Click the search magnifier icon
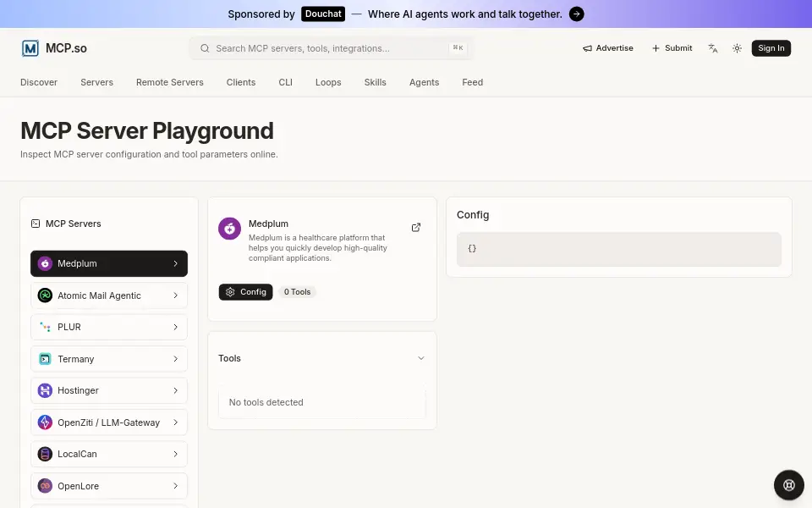This screenshot has height=508, width=812. pyautogui.click(x=205, y=48)
